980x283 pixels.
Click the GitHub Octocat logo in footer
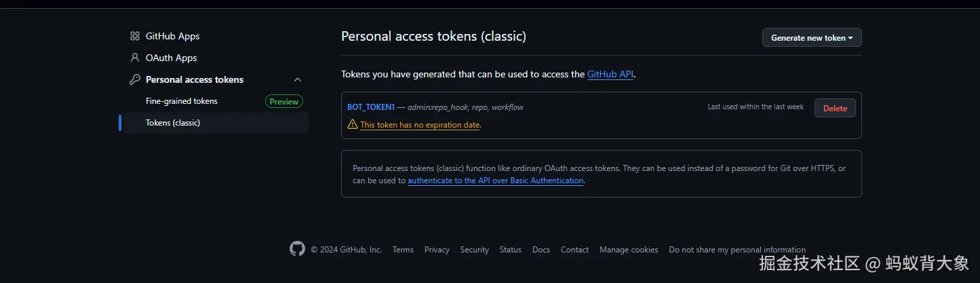click(297, 249)
